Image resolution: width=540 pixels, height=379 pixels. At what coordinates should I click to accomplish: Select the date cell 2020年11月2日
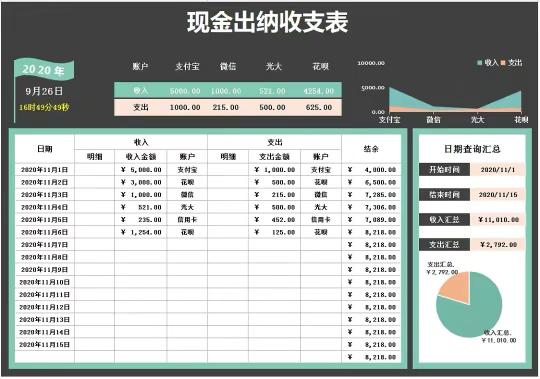coord(45,182)
